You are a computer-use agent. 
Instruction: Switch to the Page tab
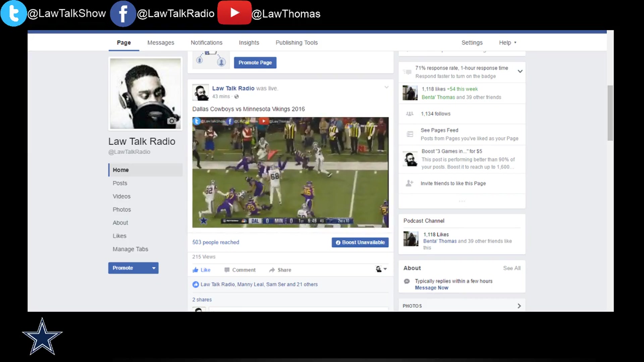point(124,43)
